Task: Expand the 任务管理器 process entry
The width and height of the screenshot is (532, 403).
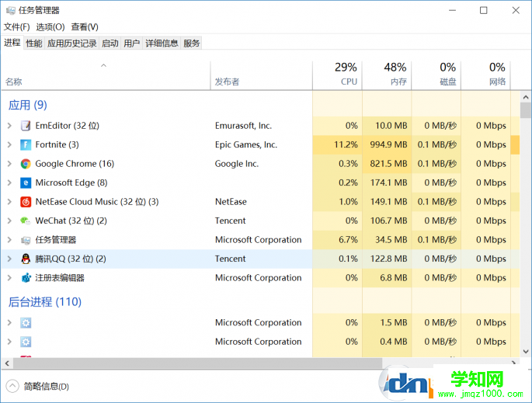Action: [x=9, y=240]
